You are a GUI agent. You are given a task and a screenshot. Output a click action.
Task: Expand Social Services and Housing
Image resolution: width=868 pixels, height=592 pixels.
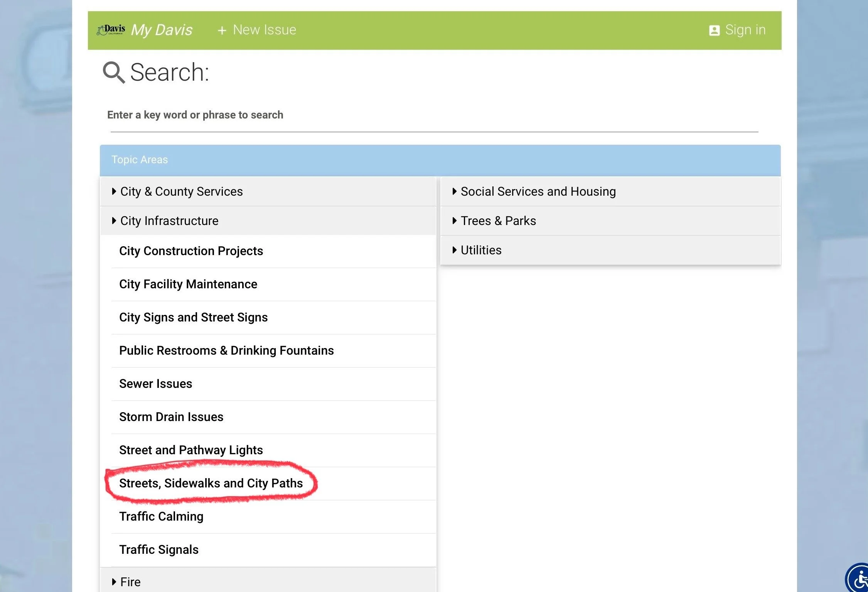click(538, 191)
